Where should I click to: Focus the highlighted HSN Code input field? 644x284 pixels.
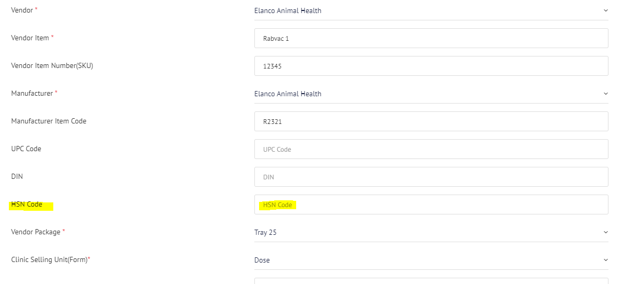pyautogui.click(x=431, y=205)
